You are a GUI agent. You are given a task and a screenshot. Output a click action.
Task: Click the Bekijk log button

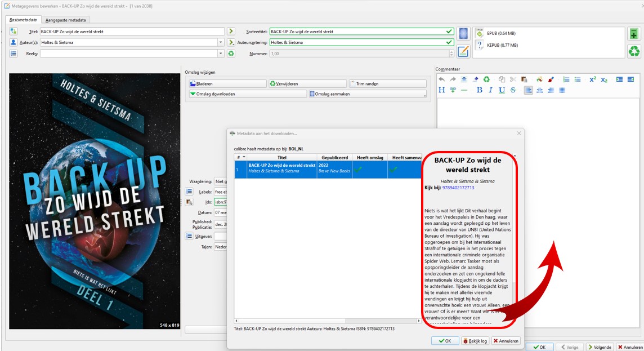click(x=475, y=341)
